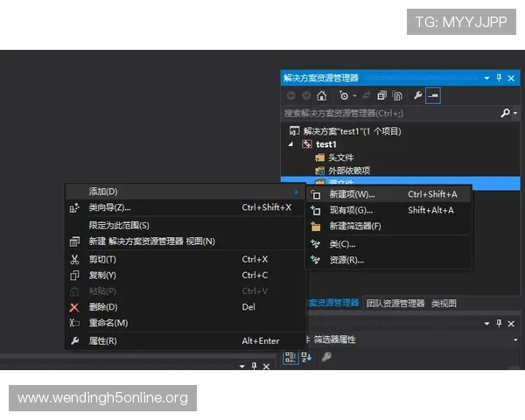The width and height of the screenshot is (525, 420).
Task: Choose 删除(D) from context menu
Action: pos(185,307)
